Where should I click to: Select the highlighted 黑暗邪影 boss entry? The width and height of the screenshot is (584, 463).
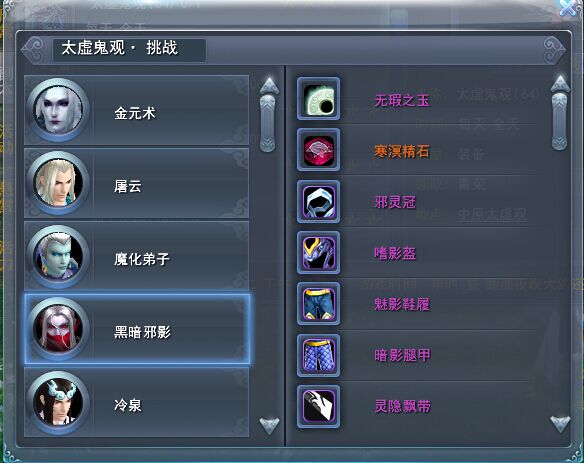click(x=137, y=329)
